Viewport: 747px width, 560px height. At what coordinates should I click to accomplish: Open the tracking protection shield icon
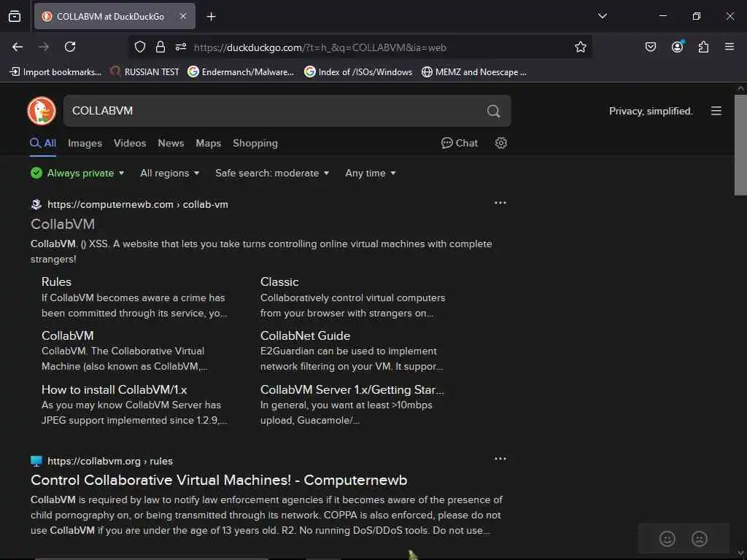[x=139, y=47]
